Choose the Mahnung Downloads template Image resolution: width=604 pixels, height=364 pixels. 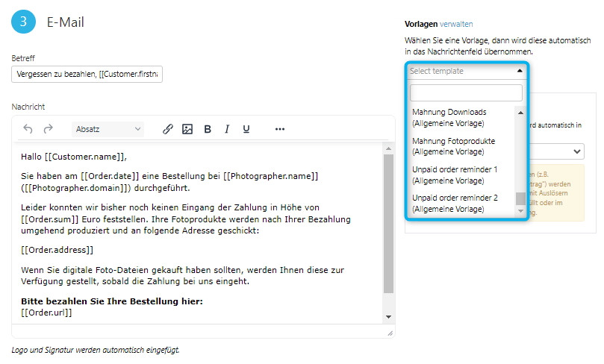pos(461,118)
